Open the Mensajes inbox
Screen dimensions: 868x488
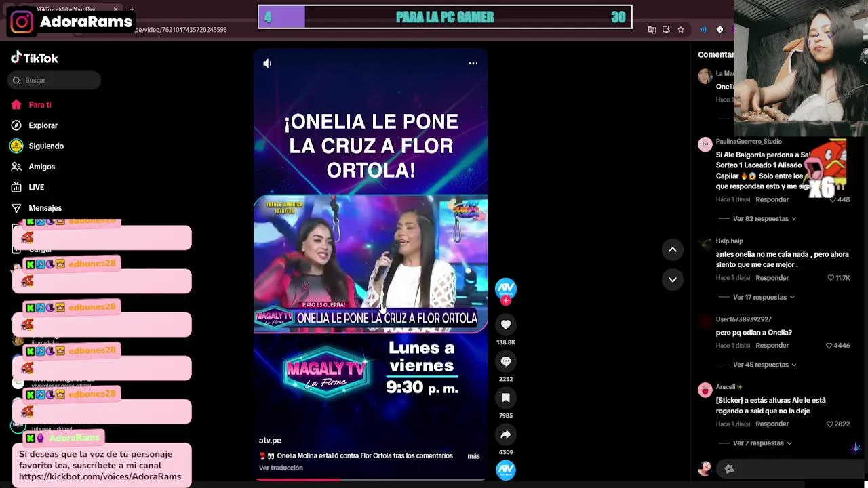[x=37, y=208]
